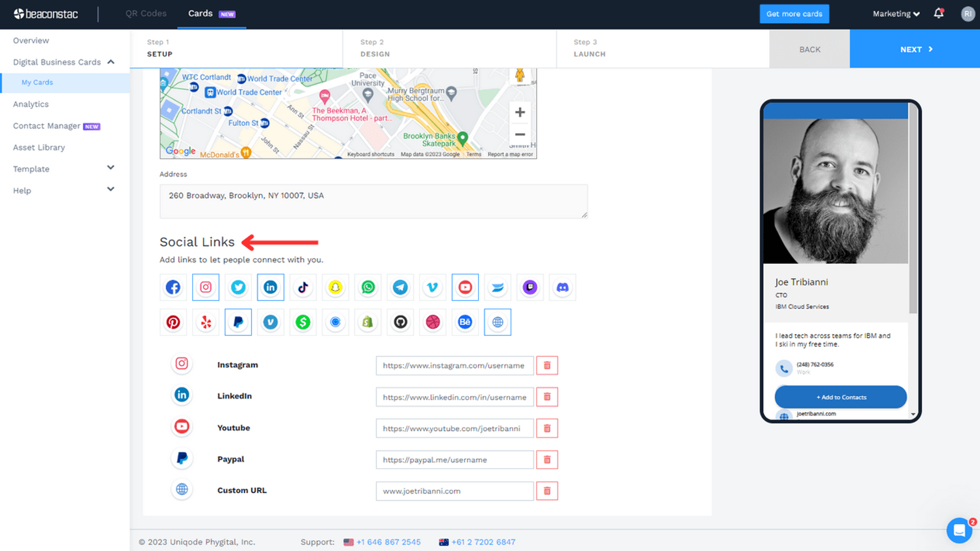Screen dimensions: 980x551
Task: Add the TikTok social link icon
Action: 303,287
